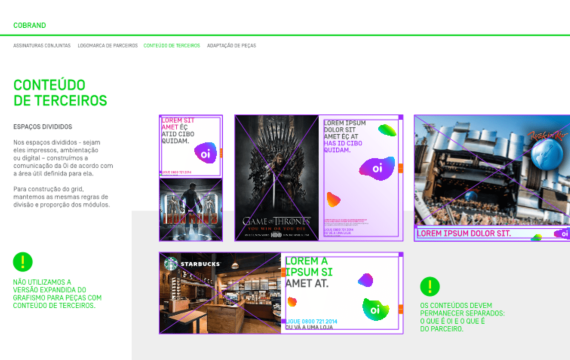Image resolution: width=570 pixels, height=360 pixels.
Task: Click the green exclamation icon above 'OS CONTEÚDOS DEVEM'
Action: coord(430,287)
